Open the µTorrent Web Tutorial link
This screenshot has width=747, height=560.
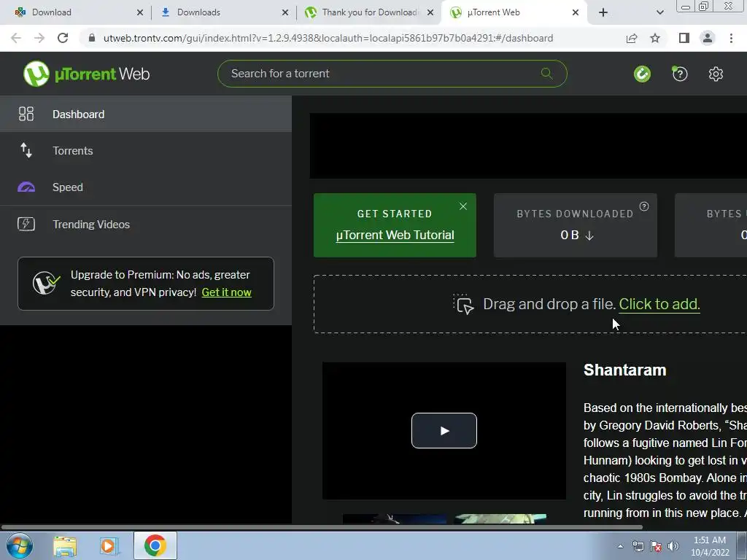coord(395,236)
